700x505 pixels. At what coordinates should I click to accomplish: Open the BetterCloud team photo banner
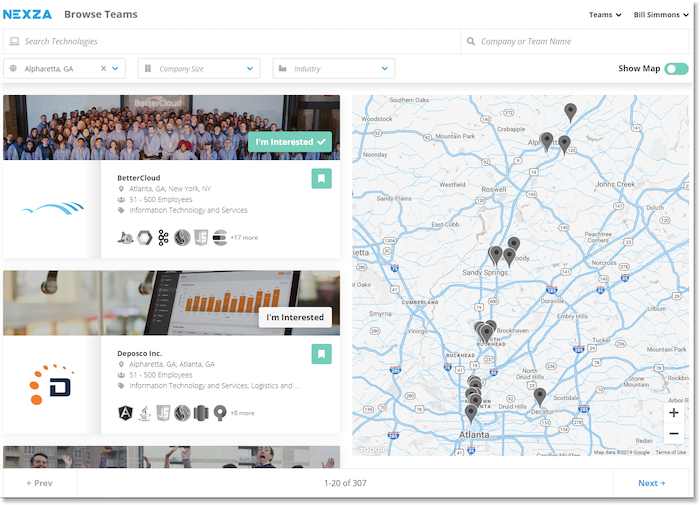[171, 128]
